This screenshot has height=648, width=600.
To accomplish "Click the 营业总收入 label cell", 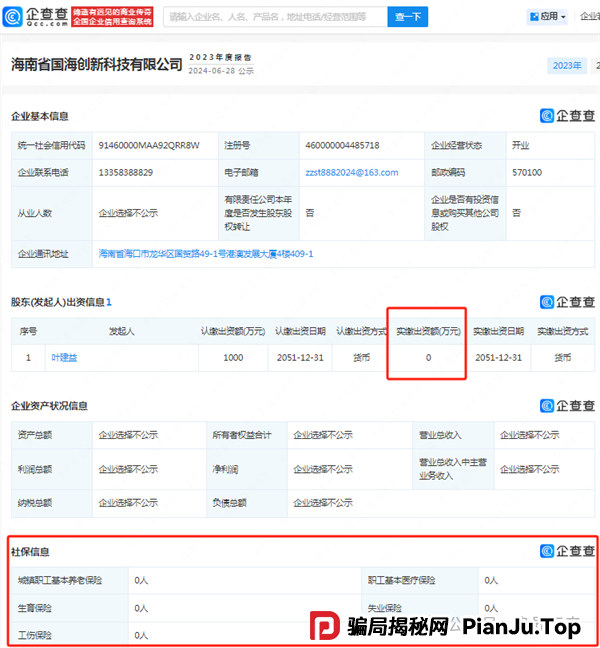I will [x=453, y=435].
